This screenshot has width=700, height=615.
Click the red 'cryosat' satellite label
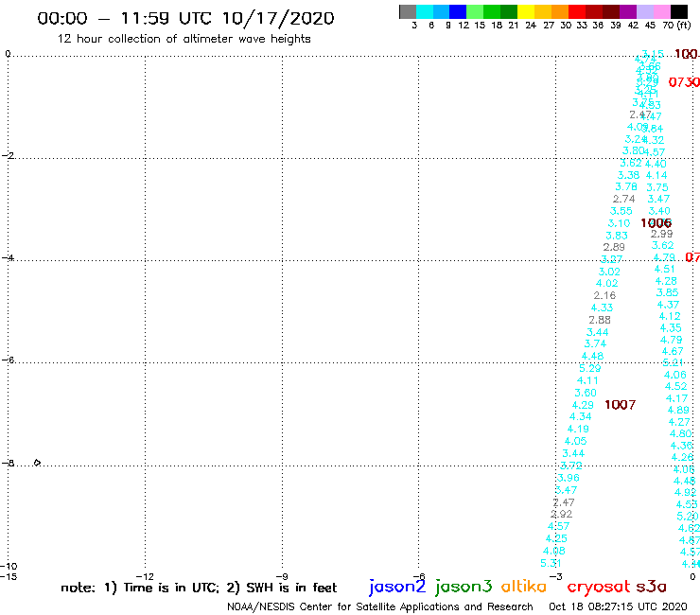pyautogui.click(x=598, y=587)
